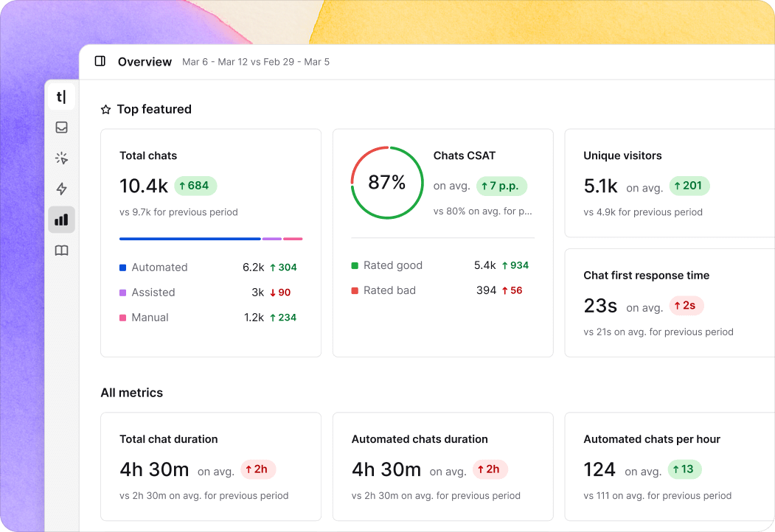The width and height of the screenshot is (775, 532).
Task: Click the 2h badge in Total chat duration
Action: coord(258,469)
